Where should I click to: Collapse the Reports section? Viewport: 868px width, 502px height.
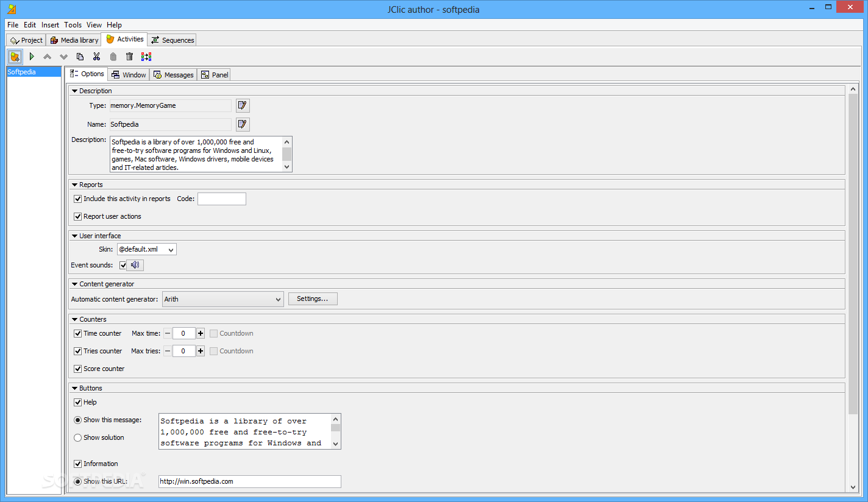(x=74, y=185)
